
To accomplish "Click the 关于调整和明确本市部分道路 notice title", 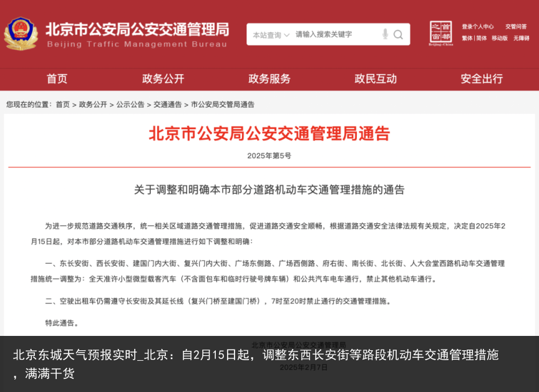I will click(x=269, y=189).
